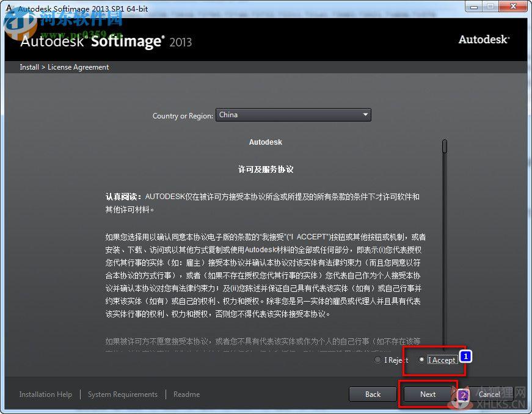Close the installer window
532x414 pixels.
click(x=512, y=7)
